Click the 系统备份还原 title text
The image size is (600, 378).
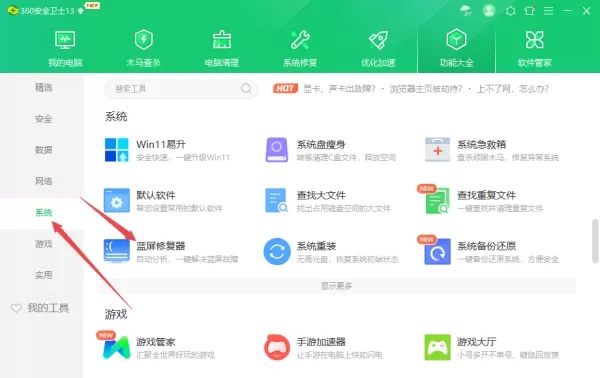coord(486,246)
